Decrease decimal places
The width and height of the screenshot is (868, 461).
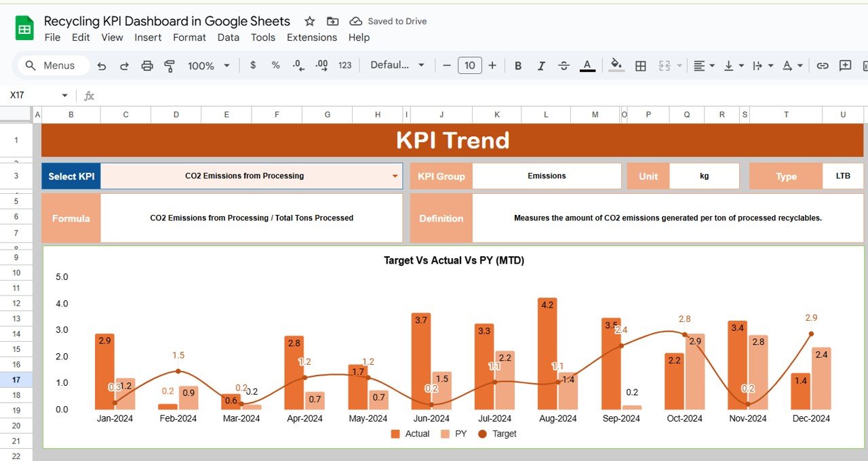pos(298,65)
